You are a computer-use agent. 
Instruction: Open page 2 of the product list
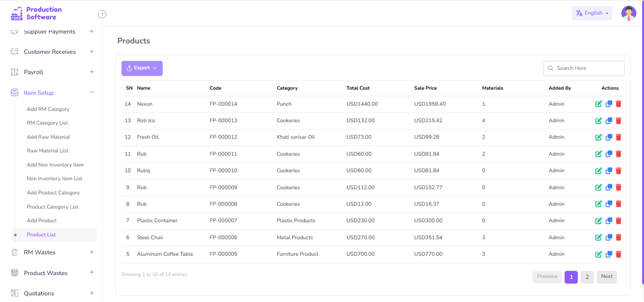coord(587,276)
